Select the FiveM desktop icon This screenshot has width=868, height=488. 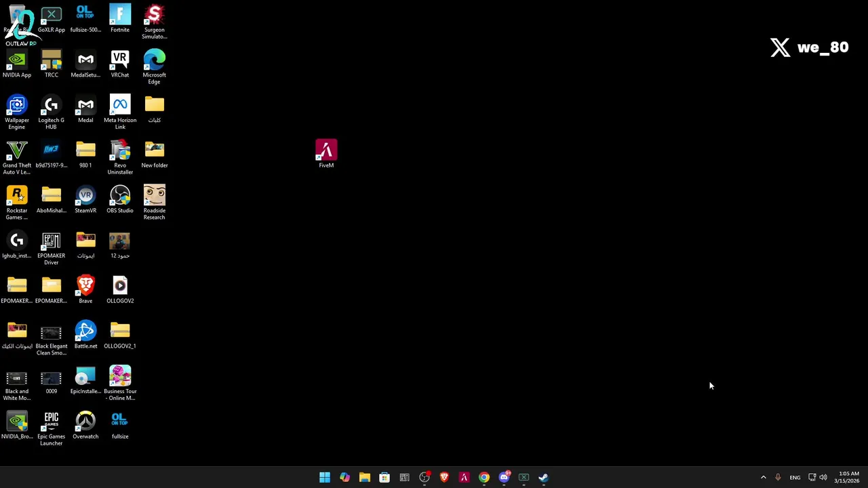pos(326,154)
